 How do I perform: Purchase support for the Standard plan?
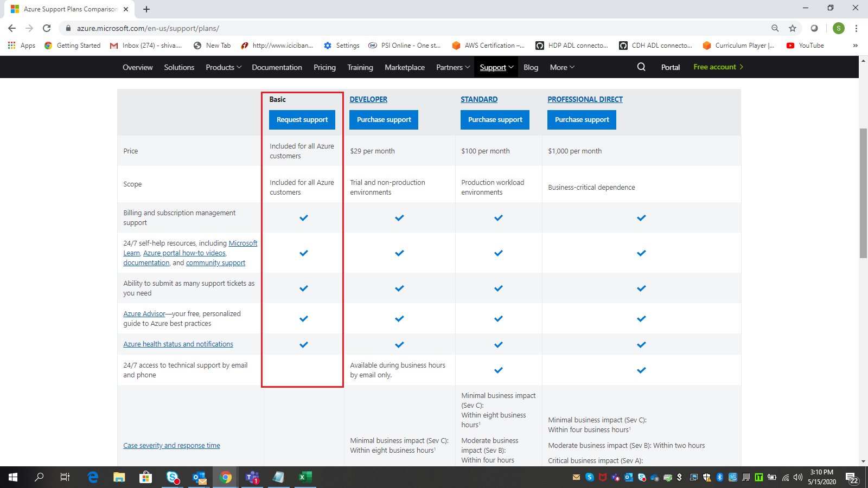point(495,120)
